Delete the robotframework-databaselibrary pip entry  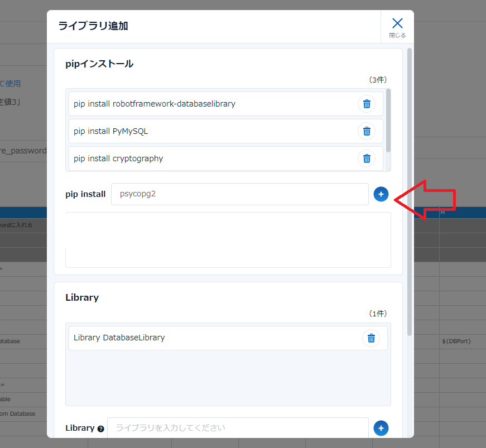click(367, 104)
